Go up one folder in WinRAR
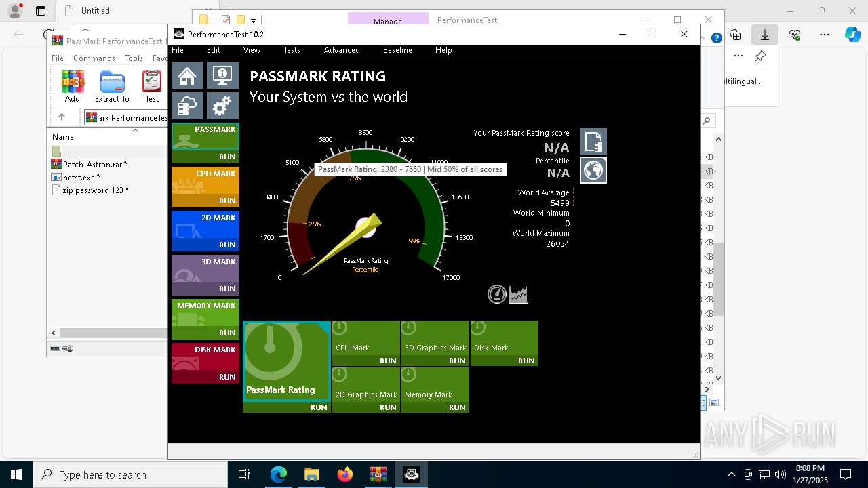 click(62, 117)
